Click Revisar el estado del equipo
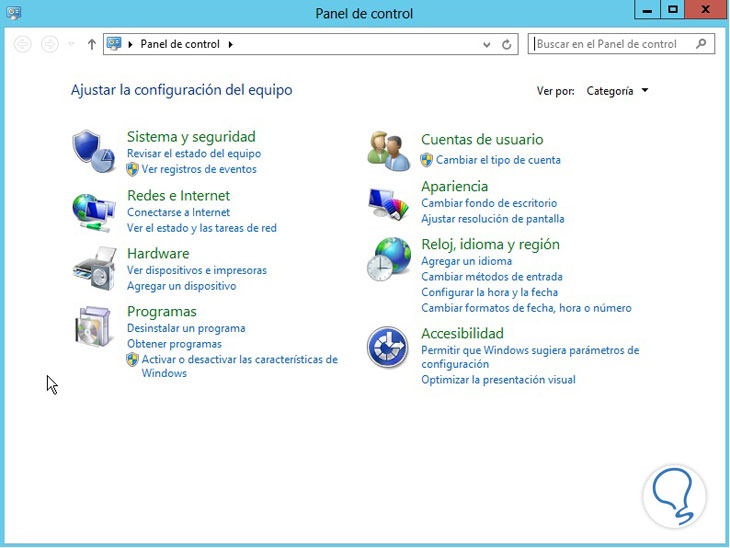The image size is (730, 548). click(194, 153)
